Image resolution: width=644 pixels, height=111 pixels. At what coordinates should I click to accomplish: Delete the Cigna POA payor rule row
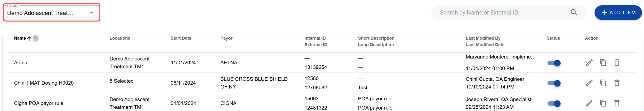pos(617,103)
